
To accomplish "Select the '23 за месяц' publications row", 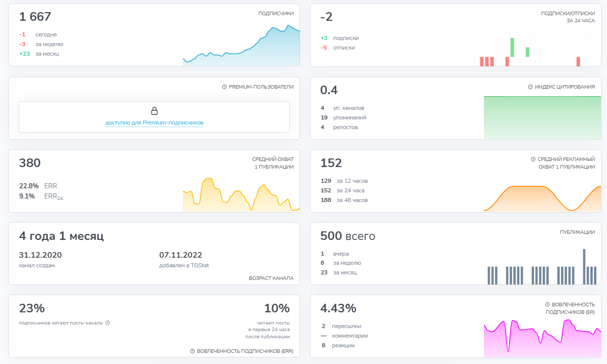I will pos(339,272).
